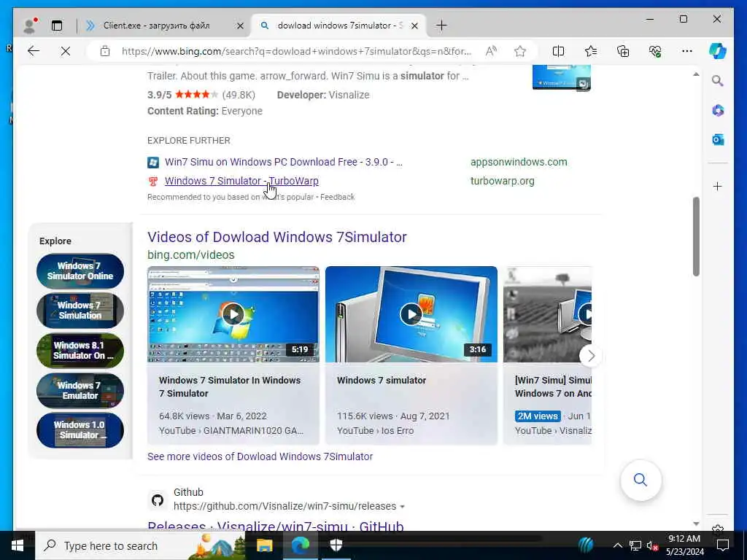Click the 115.6K views Windows 7 simulator title
This screenshot has width=747, height=560.
click(382, 380)
